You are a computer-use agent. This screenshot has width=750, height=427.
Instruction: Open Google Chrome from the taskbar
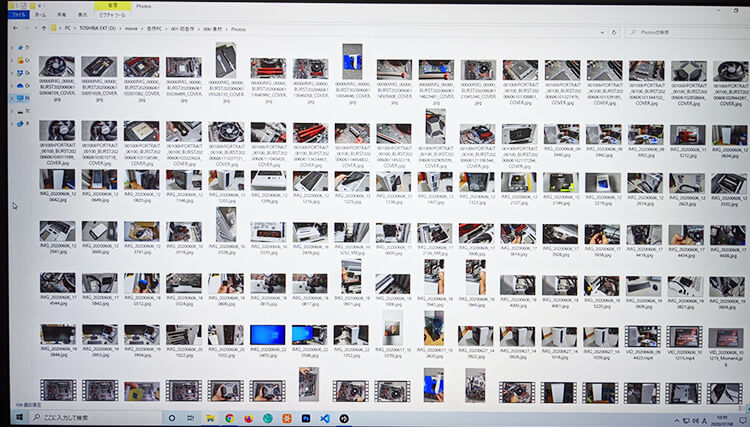[230, 416]
